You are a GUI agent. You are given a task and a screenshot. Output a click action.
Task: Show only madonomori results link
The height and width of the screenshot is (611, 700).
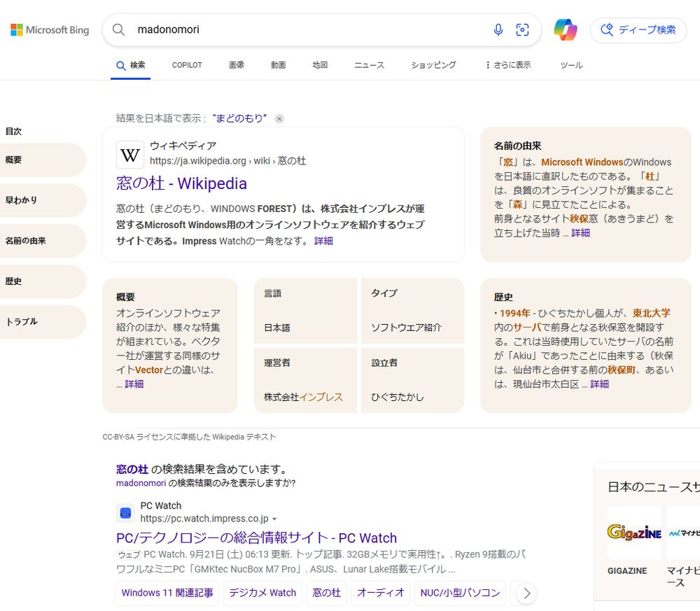141,483
